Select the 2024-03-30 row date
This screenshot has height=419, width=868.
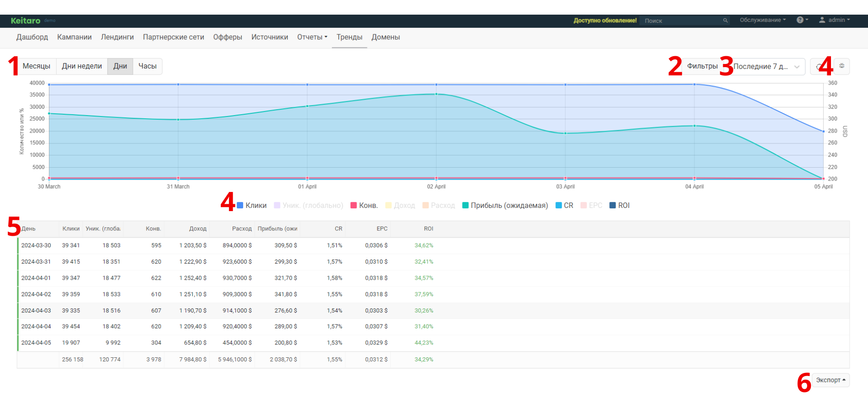pos(36,245)
